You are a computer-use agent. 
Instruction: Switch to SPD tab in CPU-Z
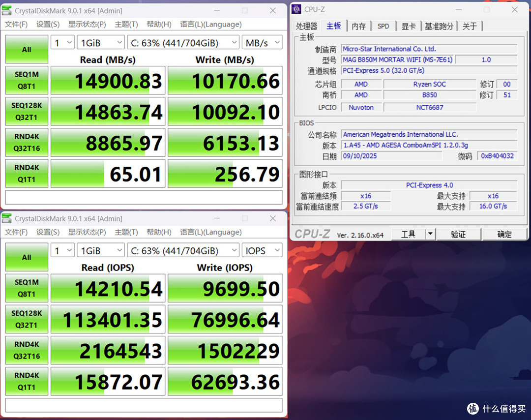coord(383,26)
